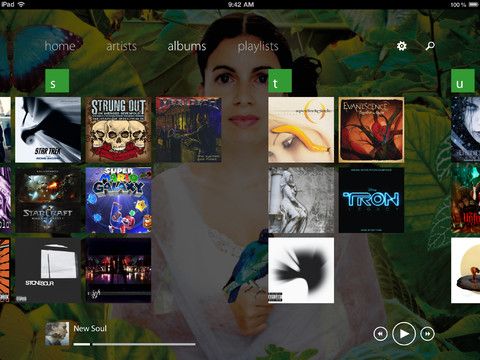Select the albums tab
480x360 pixels.
187,46
